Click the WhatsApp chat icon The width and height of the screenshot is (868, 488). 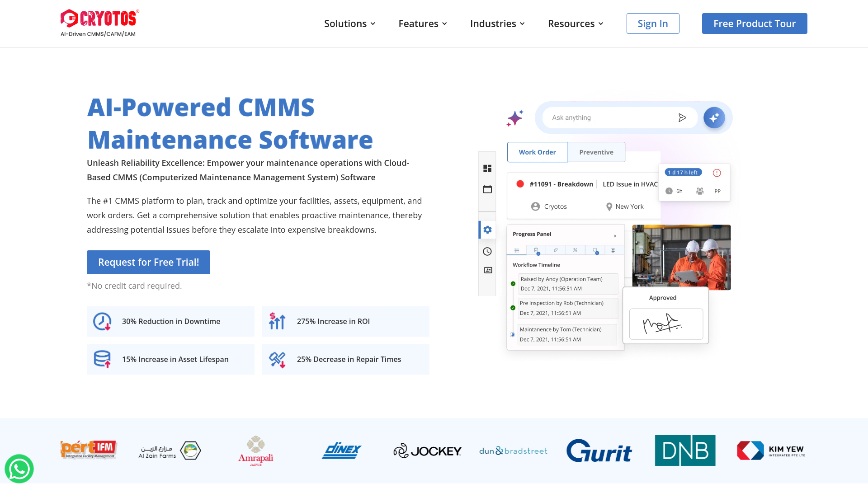(x=19, y=469)
